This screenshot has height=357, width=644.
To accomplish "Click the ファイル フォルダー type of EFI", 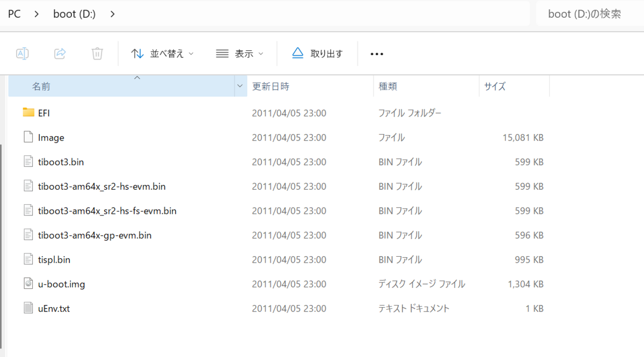I will tap(410, 113).
